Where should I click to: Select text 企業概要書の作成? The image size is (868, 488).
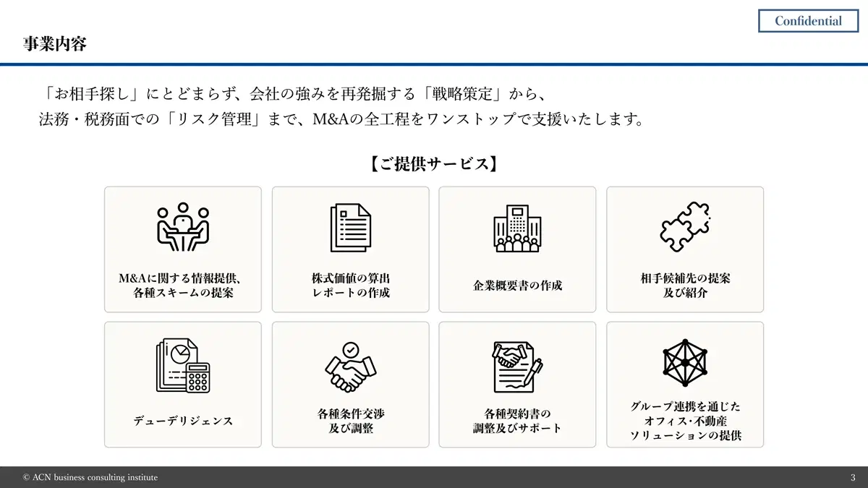pyautogui.click(x=517, y=286)
